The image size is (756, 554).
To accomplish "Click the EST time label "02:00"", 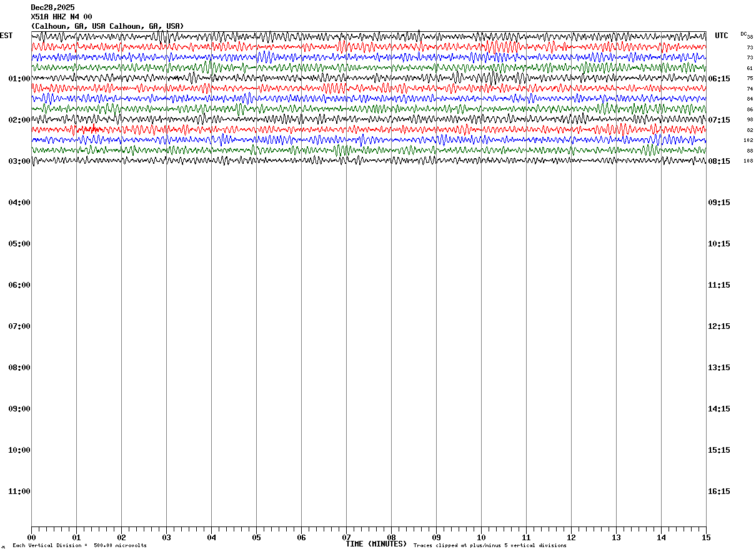I will tap(19, 120).
